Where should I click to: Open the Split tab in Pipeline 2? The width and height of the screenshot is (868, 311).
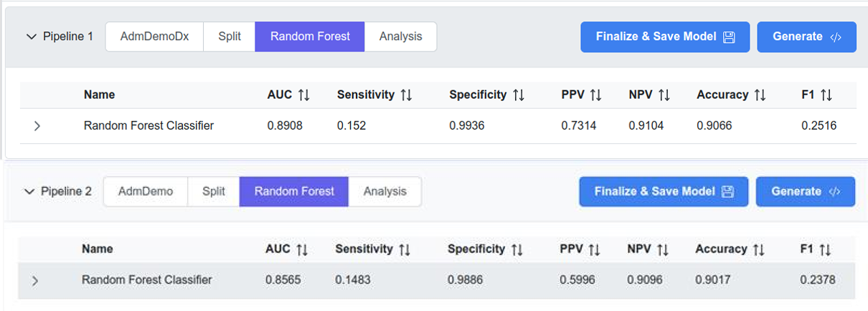tap(213, 191)
